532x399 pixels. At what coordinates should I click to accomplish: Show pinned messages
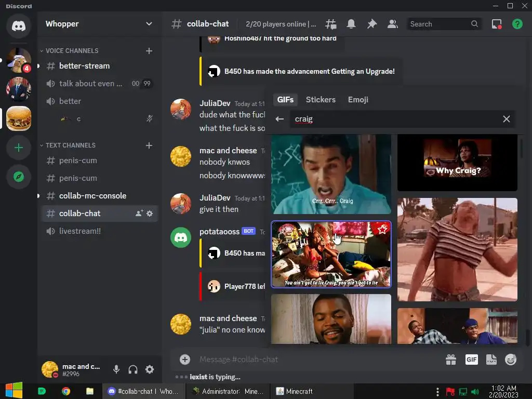[372, 24]
